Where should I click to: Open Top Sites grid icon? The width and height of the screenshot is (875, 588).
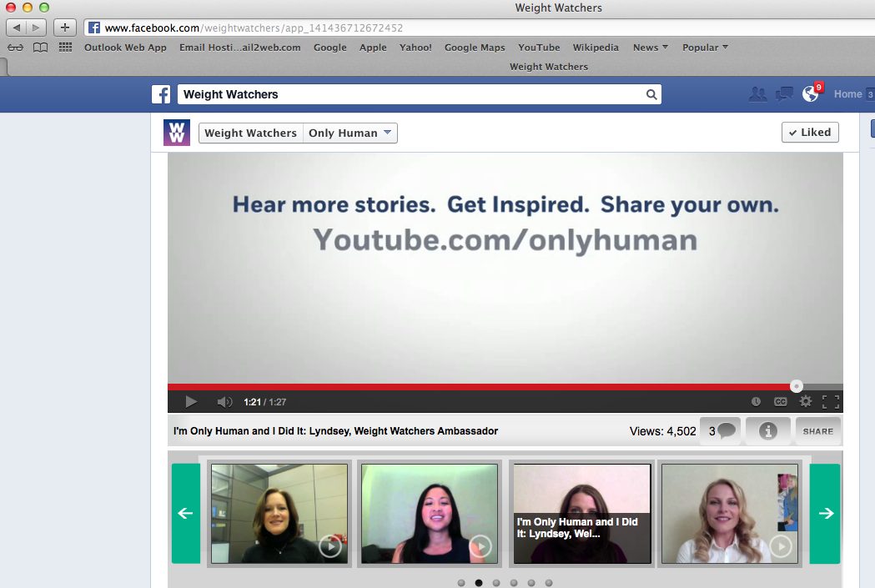65,48
